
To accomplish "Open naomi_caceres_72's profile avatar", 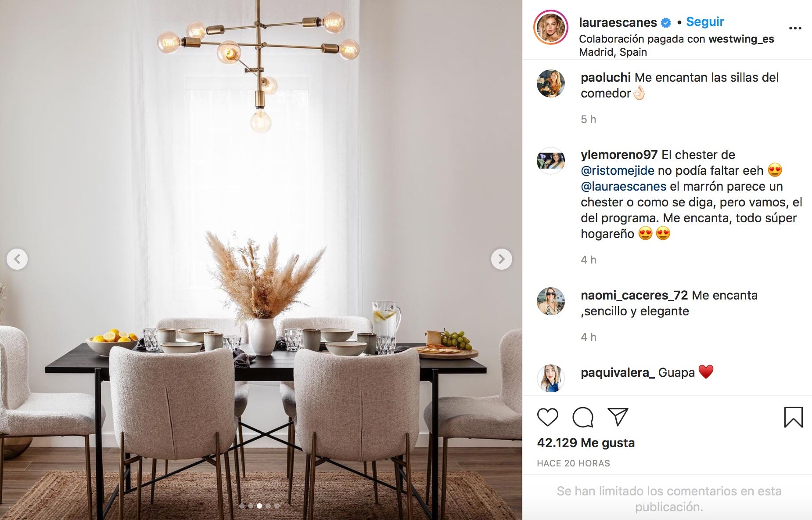I will tap(551, 301).
